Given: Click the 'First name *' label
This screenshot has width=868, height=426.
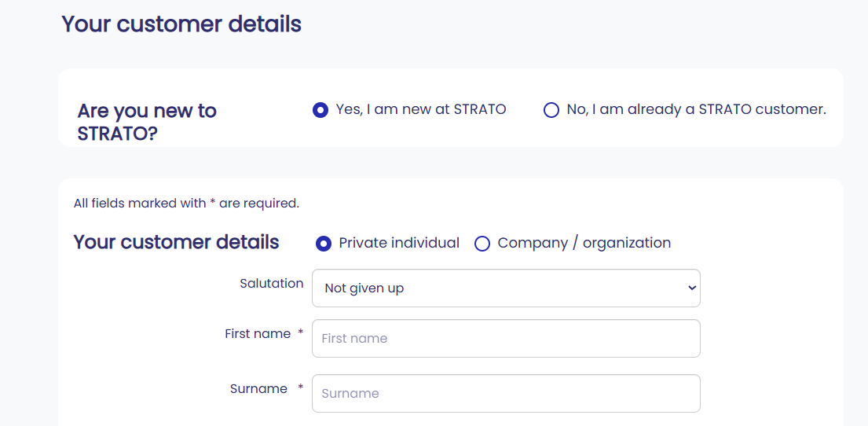Looking at the screenshot, I should click(x=264, y=334).
